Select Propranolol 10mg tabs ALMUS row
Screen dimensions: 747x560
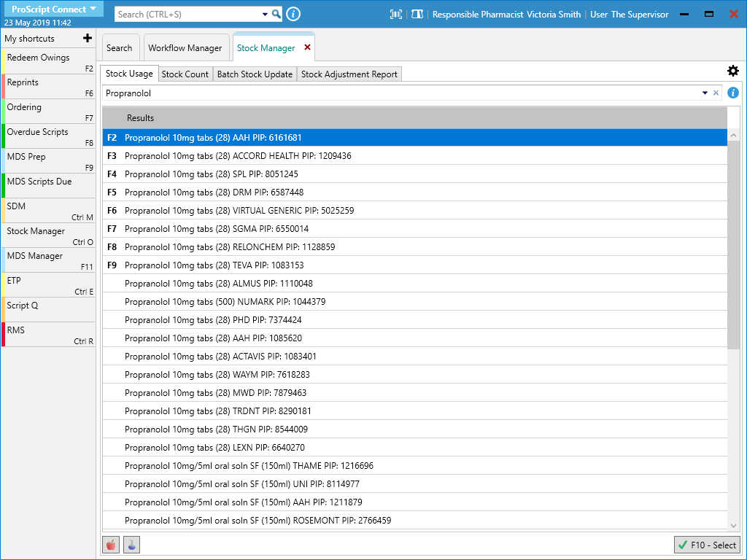click(415, 284)
